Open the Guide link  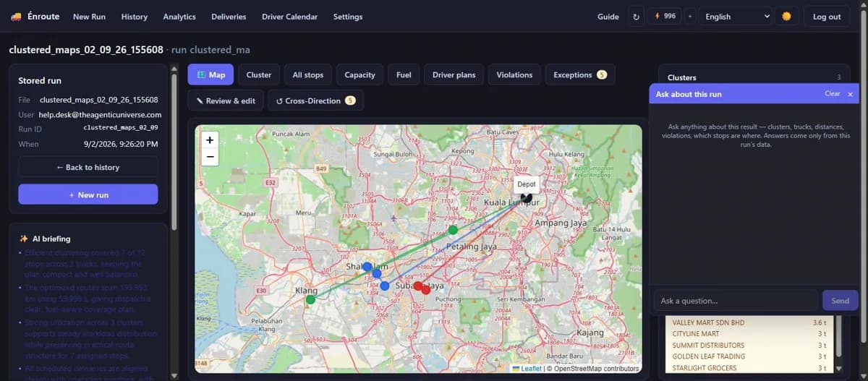pos(608,17)
